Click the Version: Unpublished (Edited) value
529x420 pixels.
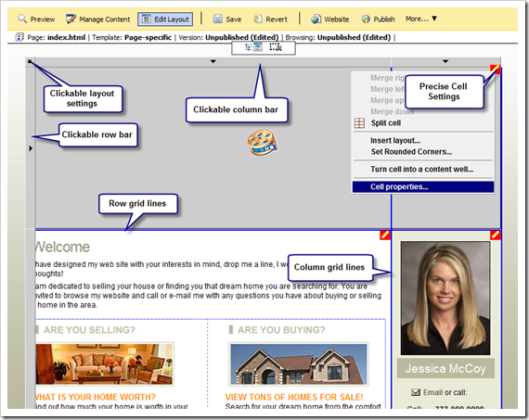242,37
